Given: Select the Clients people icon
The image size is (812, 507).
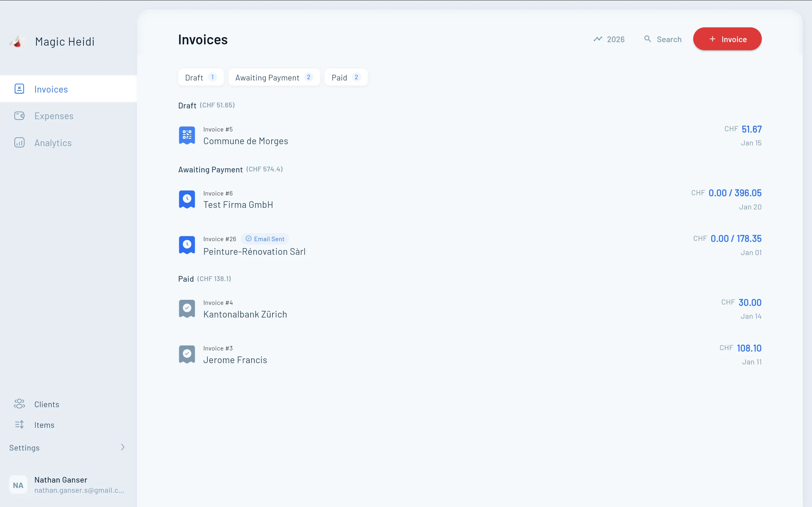Looking at the screenshot, I should [19, 404].
